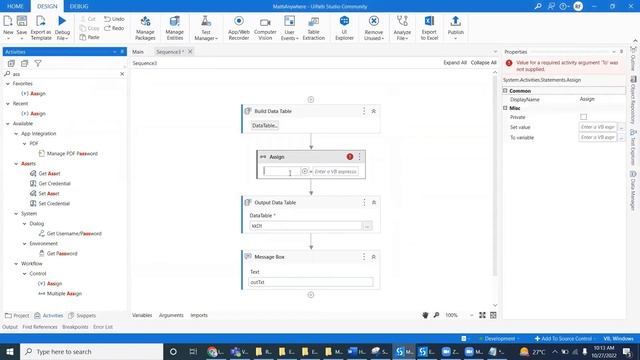Open the search icon in title bar
Viewport: 640px width, 360px height.
(x=538, y=6)
